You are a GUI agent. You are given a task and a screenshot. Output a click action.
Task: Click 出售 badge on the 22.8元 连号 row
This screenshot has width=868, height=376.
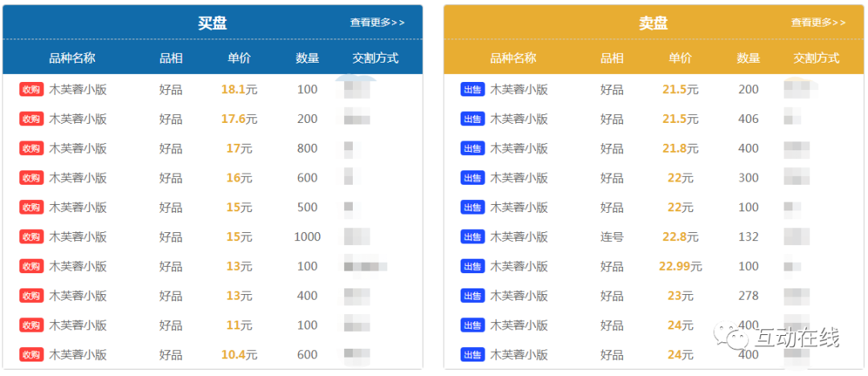click(x=473, y=236)
